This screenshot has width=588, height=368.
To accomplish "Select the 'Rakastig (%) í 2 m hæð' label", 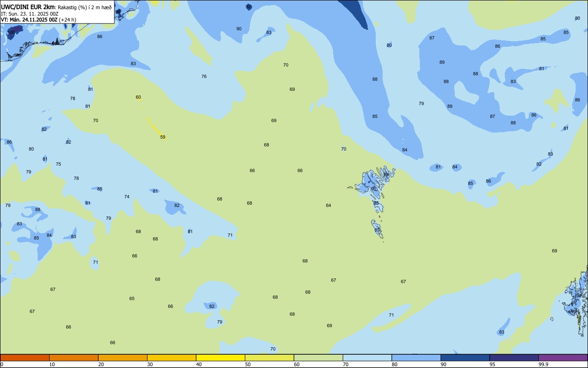I will coord(85,7).
